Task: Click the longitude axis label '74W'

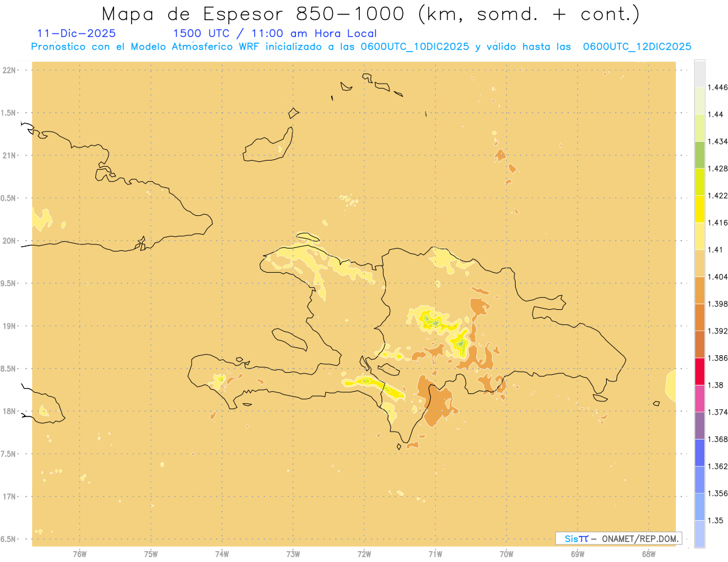Action: pyautogui.click(x=222, y=554)
